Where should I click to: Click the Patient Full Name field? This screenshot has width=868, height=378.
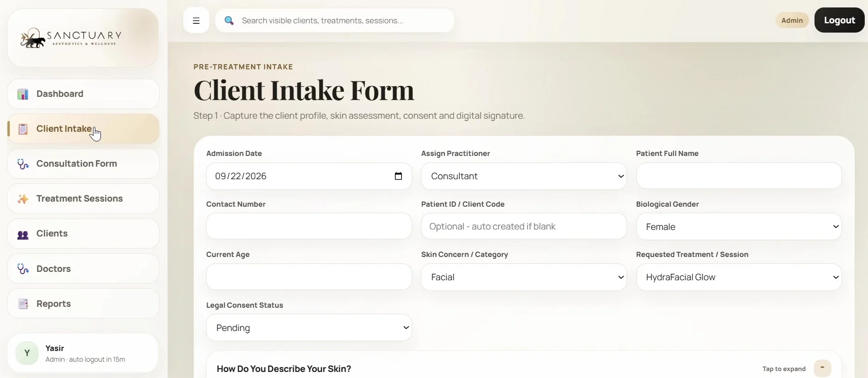[739, 175]
